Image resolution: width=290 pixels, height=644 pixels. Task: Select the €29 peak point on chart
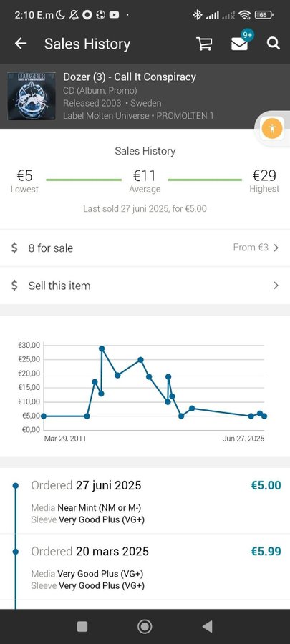(x=102, y=348)
